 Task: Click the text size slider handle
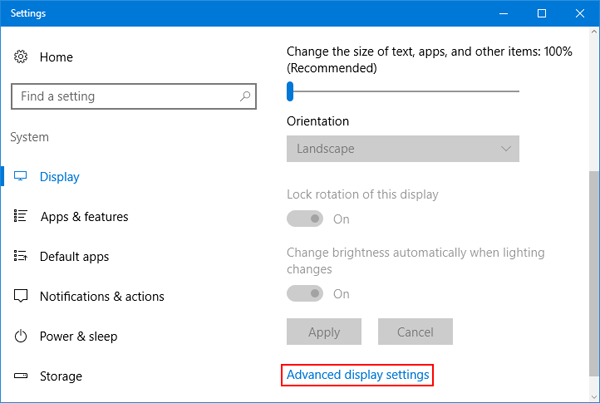[290, 91]
